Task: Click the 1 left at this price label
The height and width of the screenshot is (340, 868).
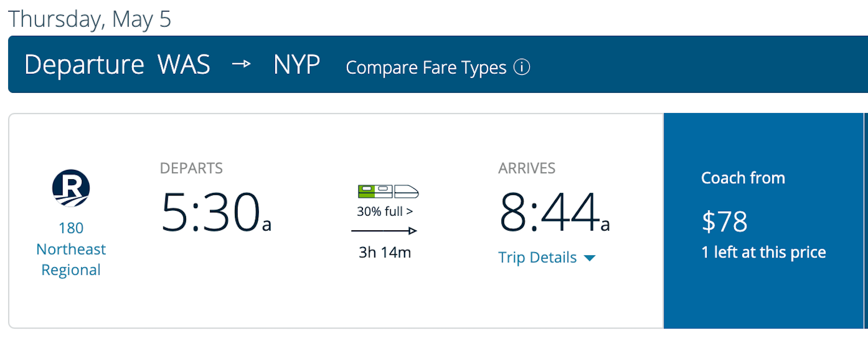Action: tap(764, 252)
